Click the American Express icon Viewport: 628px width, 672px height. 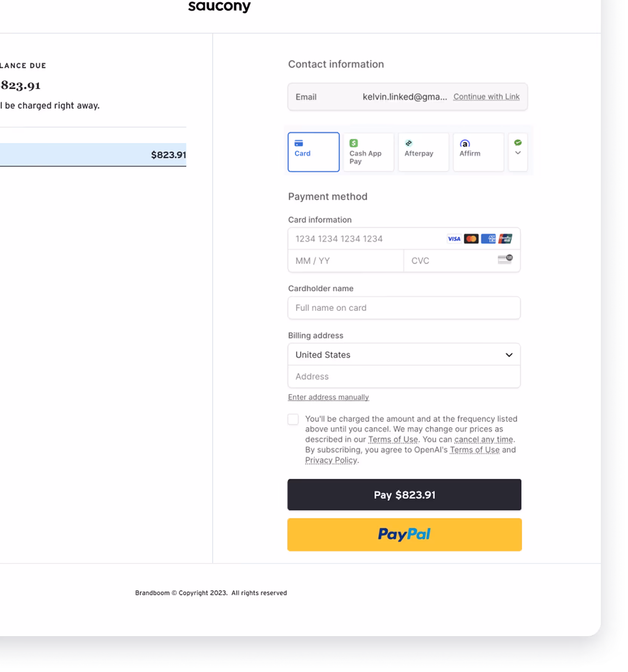pos(488,238)
